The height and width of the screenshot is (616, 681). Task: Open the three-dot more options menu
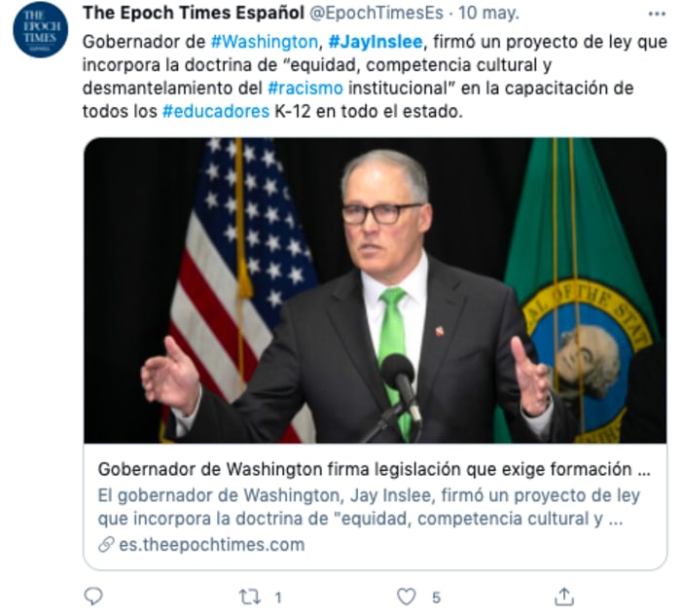point(657,14)
